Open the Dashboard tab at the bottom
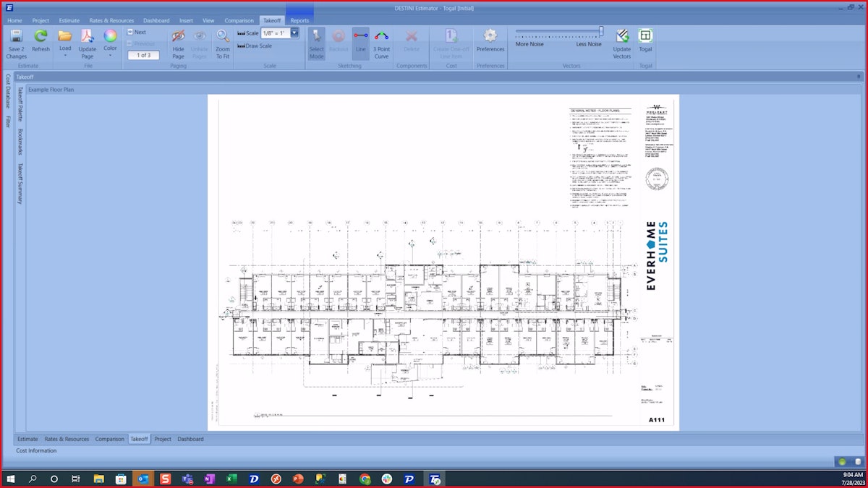 pos(190,439)
